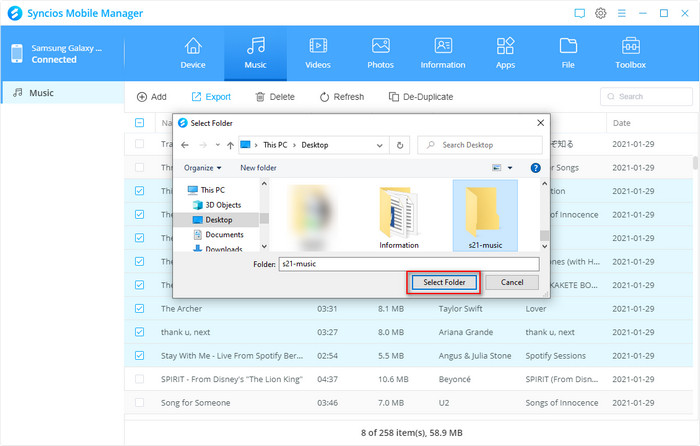Switch to the Music tab
This screenshot has height=446, width=700.
[x=255, y=53]
